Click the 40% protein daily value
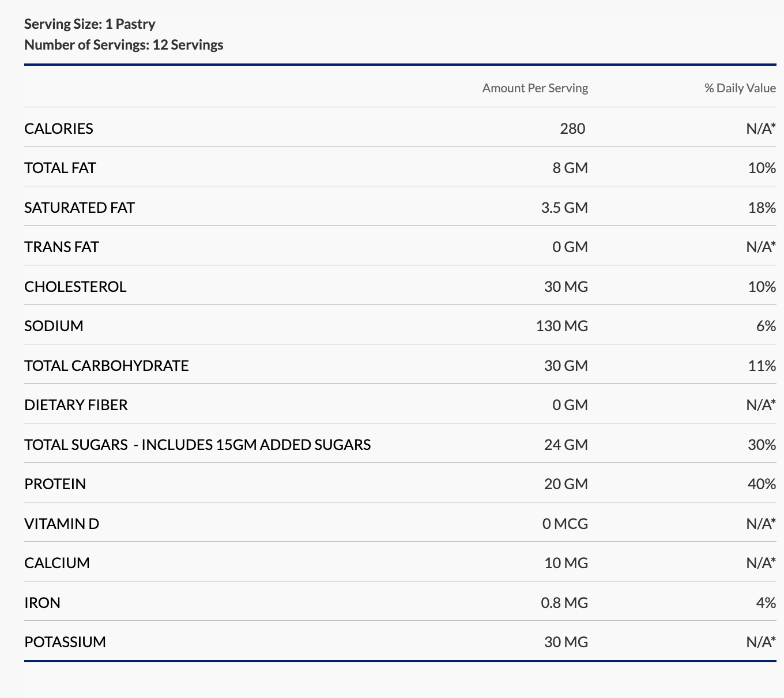 tap(761, 484)
